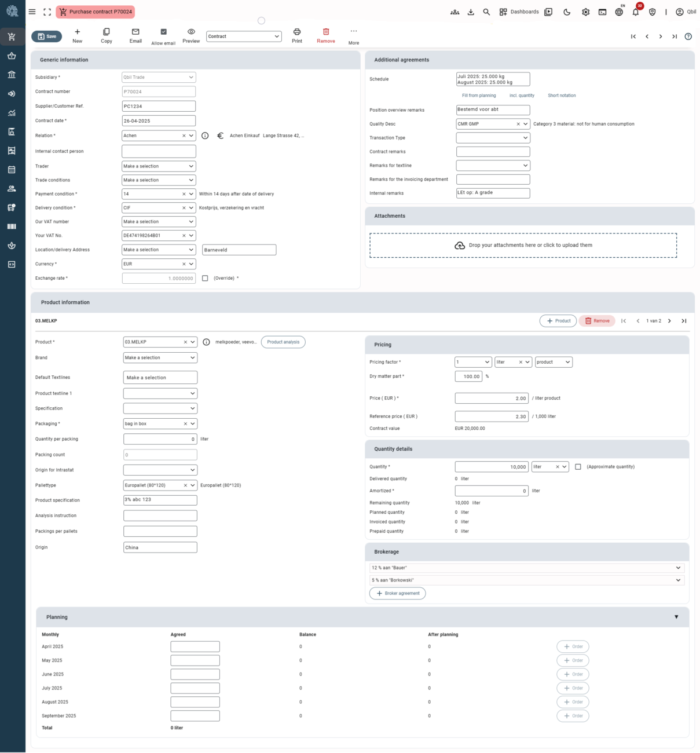Add a Broker agreement
Image resolution: width=700 pixels, height=753 pixels.
(x=398, y=594)
